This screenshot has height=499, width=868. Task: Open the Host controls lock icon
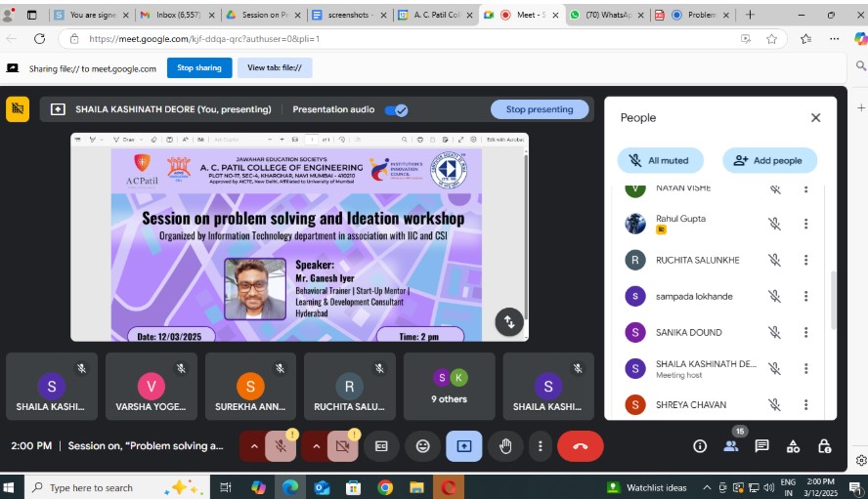tap(824, 446)
